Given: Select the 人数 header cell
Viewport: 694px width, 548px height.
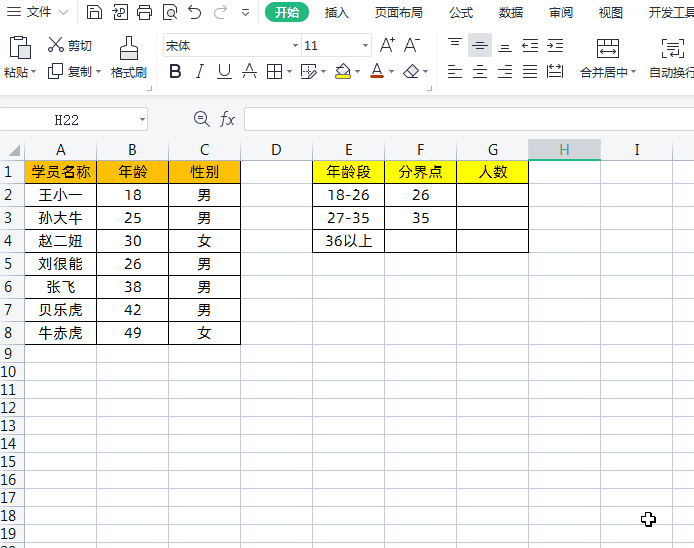Looking at the screenshot, I should [493, 172].
